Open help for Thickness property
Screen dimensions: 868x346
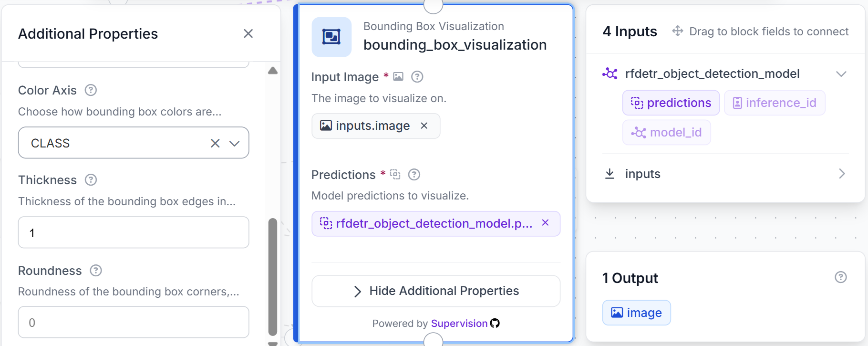coord(91,180)
